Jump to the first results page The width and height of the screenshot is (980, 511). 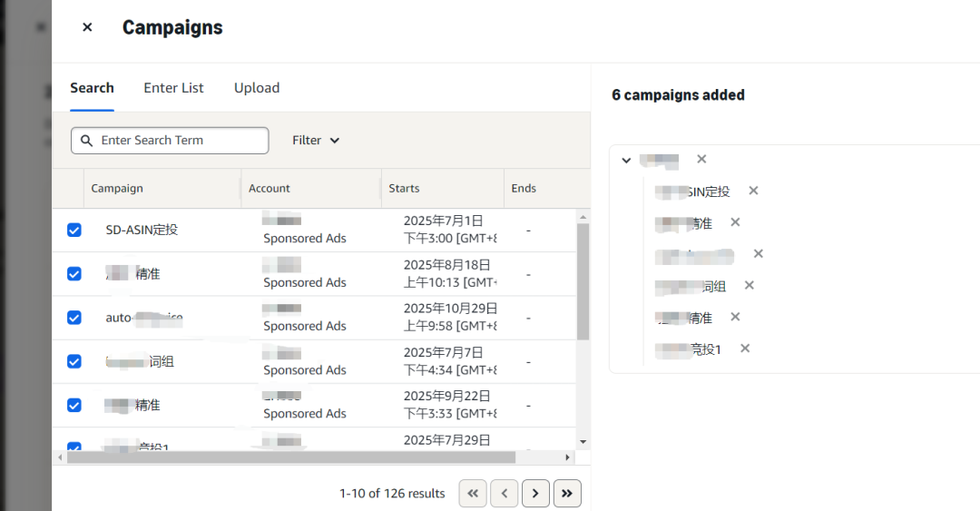point(473,493)
